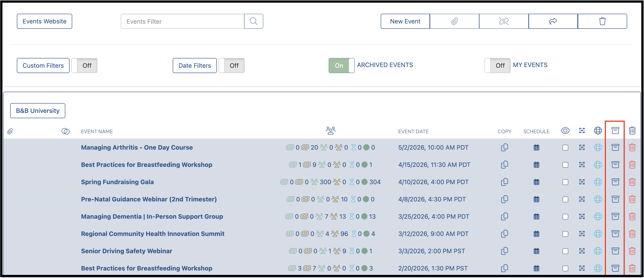The height and width of the screenshot is (278, 644).
Task: Click the overlapping circles column header icon
Action: [66, 131]
